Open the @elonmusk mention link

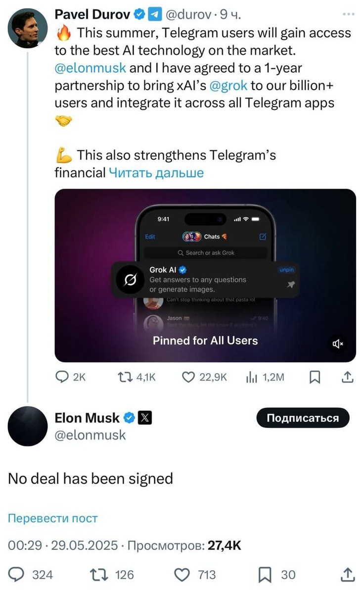(90, 68)
